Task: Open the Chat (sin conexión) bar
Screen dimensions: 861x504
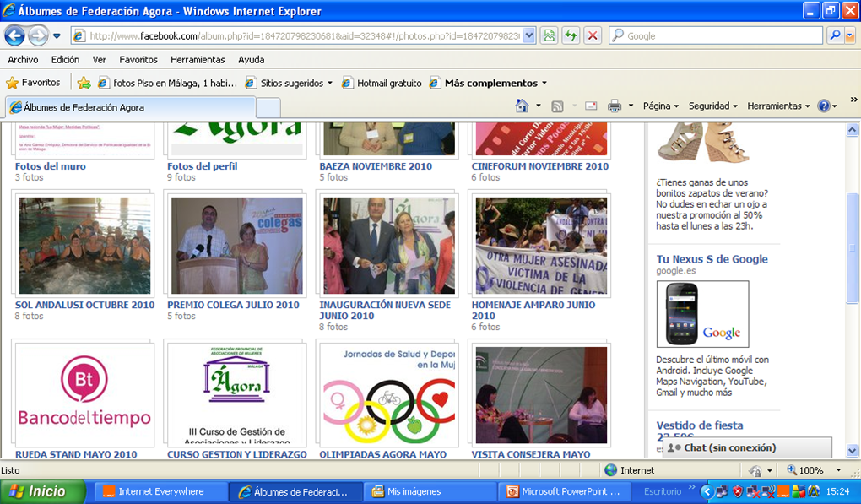Action: (x=747, y=447)
